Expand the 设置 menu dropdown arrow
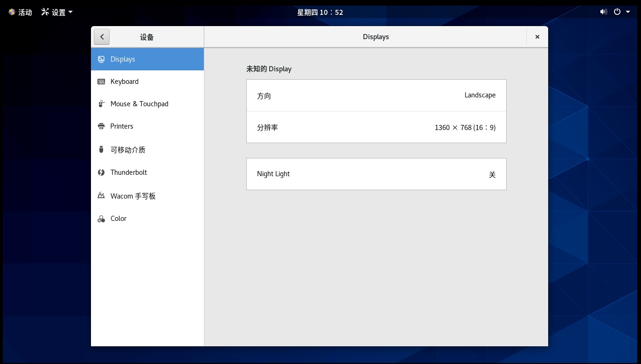 (x=70, y=12)
